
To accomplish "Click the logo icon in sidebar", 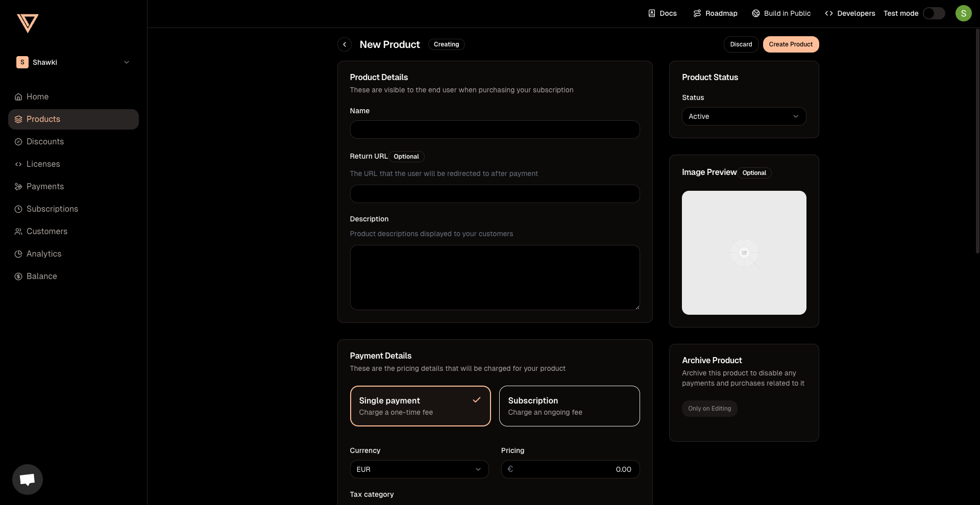I will 28,23.
